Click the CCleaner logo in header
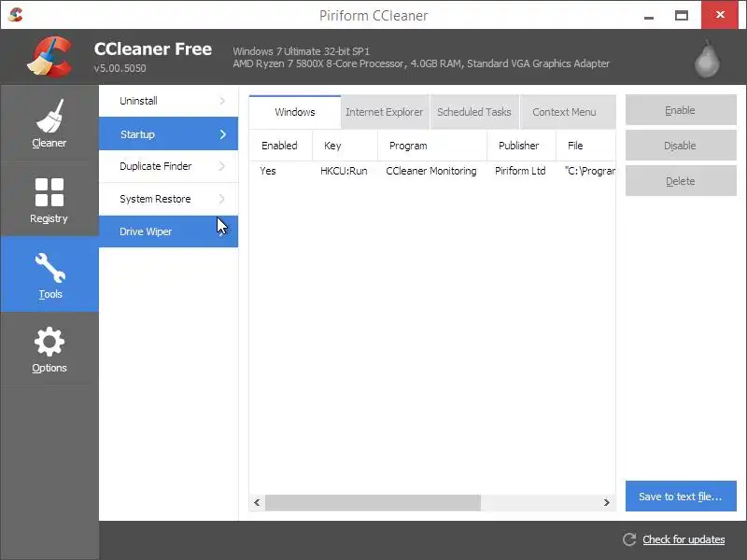 click(49, 57)
